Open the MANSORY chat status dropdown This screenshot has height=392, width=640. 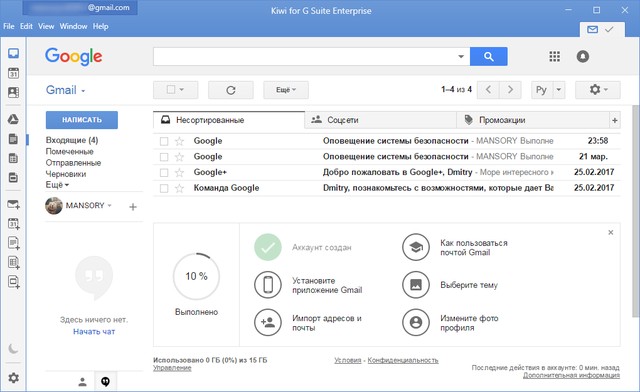[109, 205]
